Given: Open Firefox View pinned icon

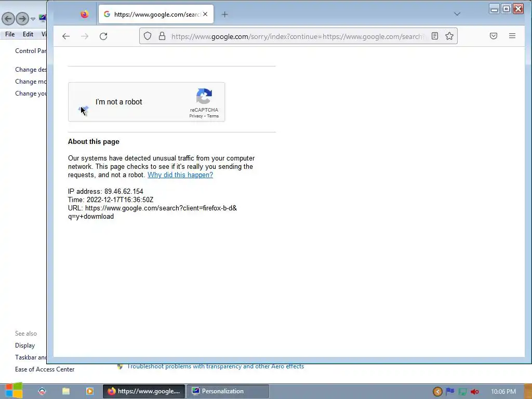Looking at the screenshot, I should 85,14.
